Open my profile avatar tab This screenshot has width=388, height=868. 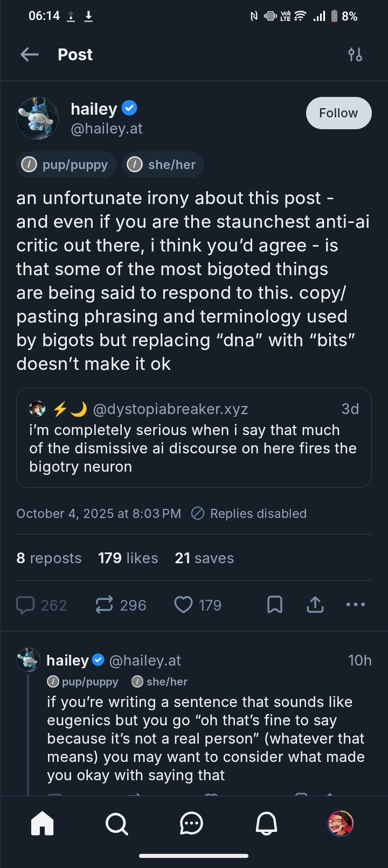(341, 823)
